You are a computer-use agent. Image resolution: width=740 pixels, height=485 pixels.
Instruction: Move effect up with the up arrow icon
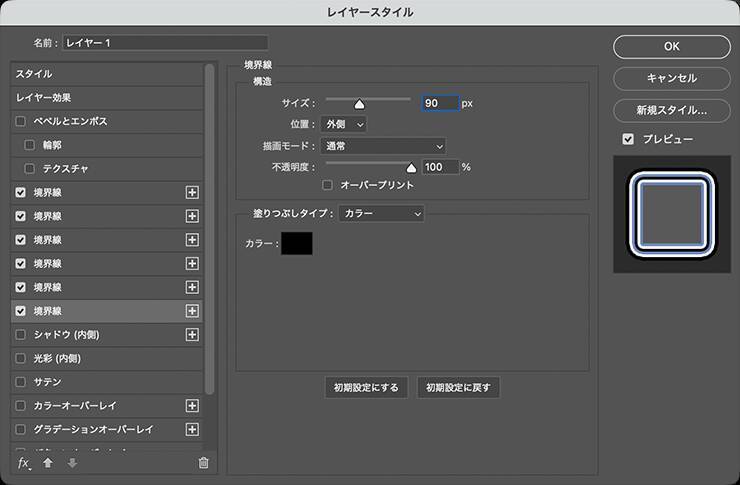(48, 463)
